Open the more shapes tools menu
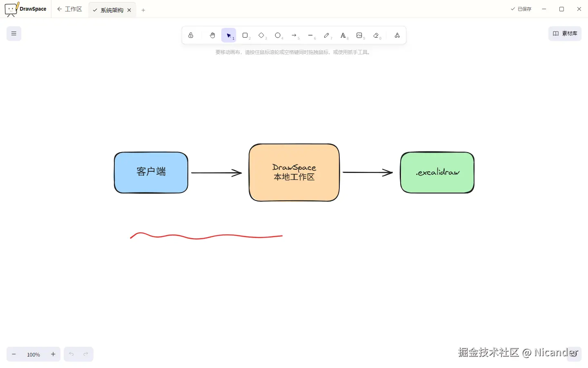Image resolution: width=588 pixels, height=368 pixels. click(x=397, y=35)
